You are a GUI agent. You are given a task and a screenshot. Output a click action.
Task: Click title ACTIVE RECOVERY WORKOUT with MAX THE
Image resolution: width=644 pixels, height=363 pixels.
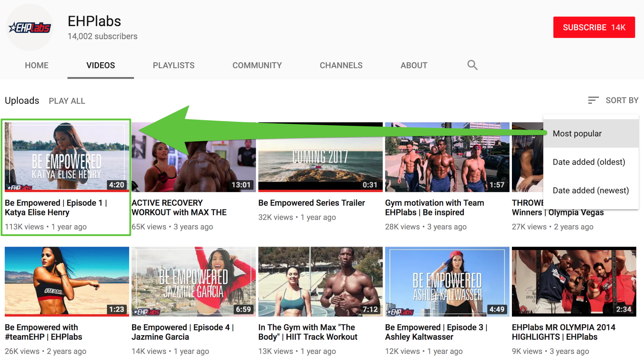179,208
